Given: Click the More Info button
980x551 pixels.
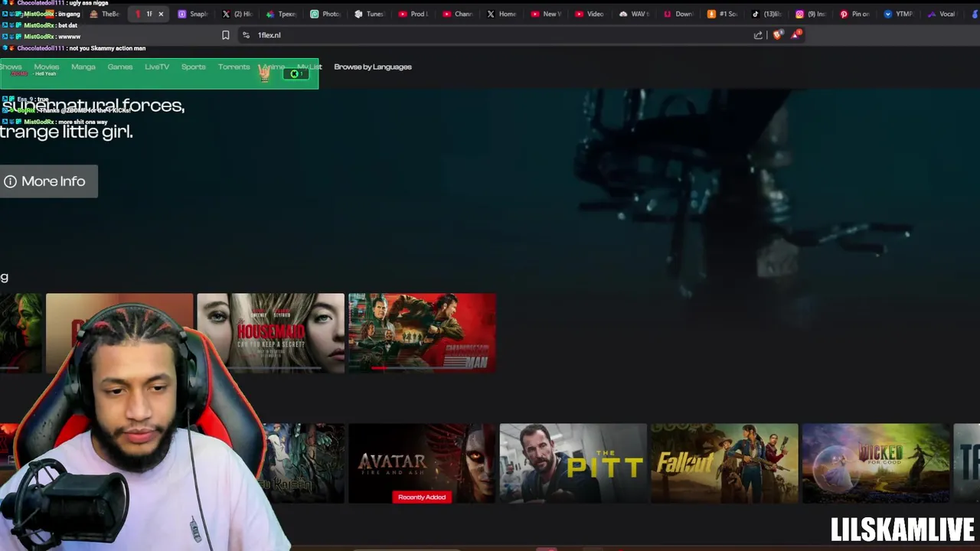Looking at the screenshot, I should [x=48, y=181].
